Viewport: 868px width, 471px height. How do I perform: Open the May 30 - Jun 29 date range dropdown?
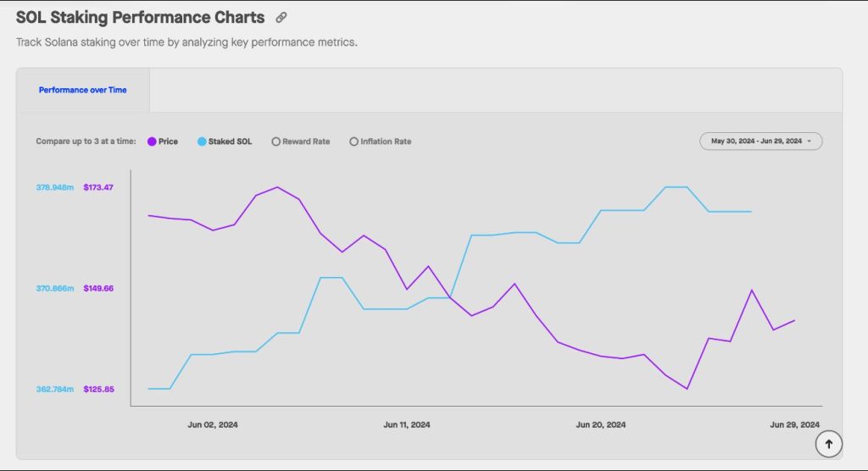pyautogui.click(x=760, y=141)
